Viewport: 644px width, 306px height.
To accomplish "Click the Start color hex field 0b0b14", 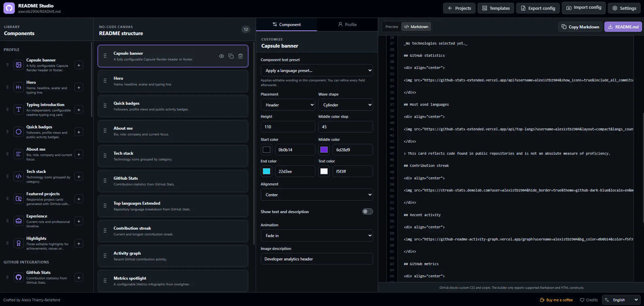I will pos(295,150).
